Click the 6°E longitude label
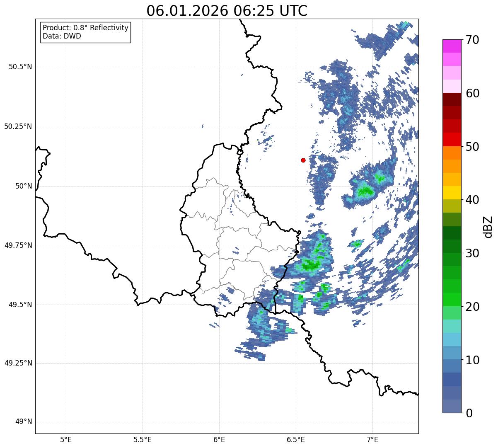498x448 pixels. click(219, 439)
